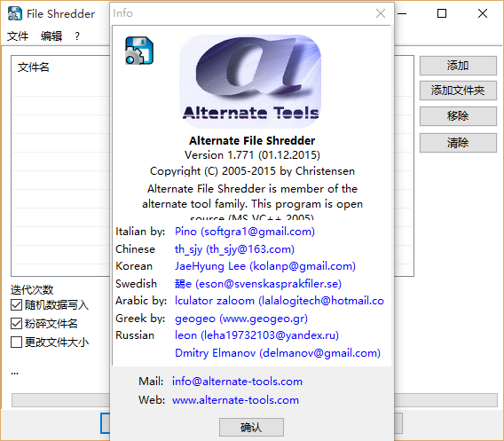Open the 文件 menu
Image resolution: width=504 pixels, height=441 pixels.
pyautogui.click(x=18, y=36)
